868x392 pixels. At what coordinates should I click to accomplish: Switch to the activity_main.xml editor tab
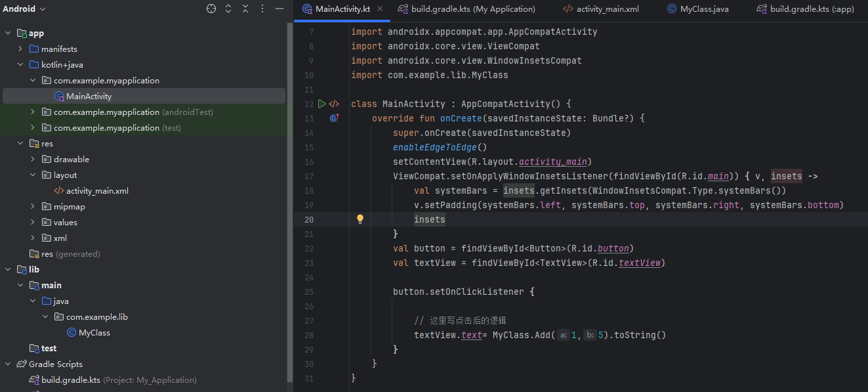[x=601, y=9]
